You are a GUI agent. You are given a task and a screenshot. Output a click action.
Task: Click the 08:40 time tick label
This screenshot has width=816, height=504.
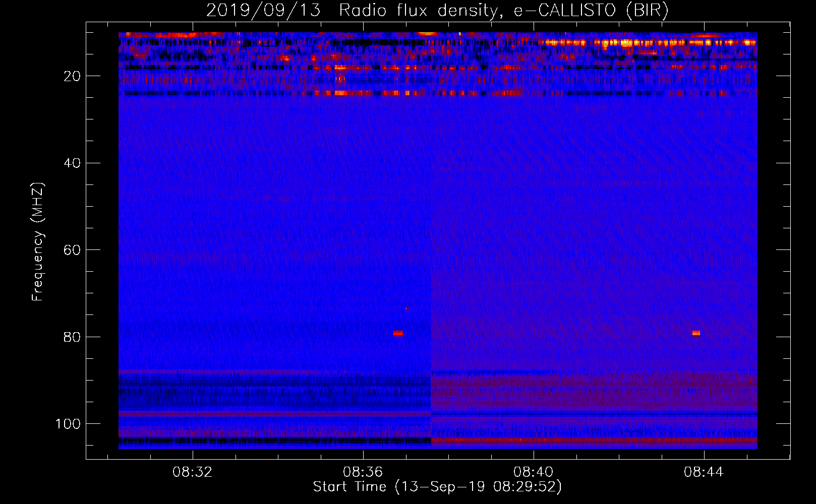[533, 472]
